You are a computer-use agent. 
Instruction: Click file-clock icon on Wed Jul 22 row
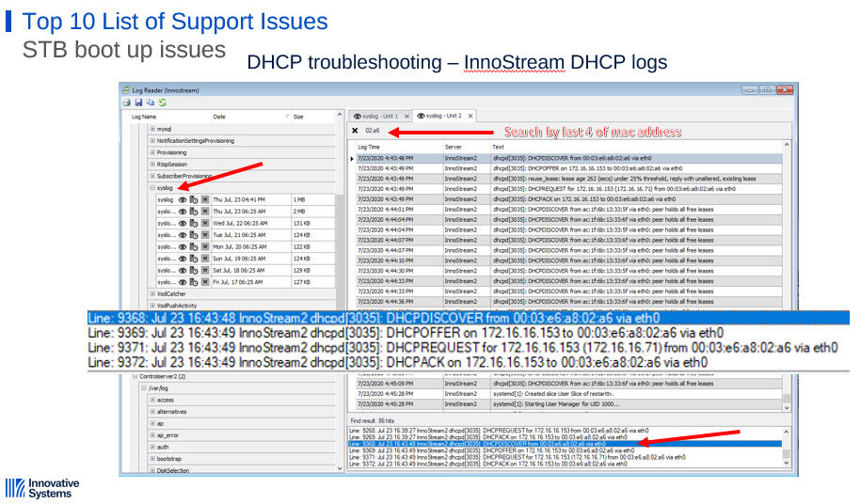pyautogui.click(x=193, y=223)
